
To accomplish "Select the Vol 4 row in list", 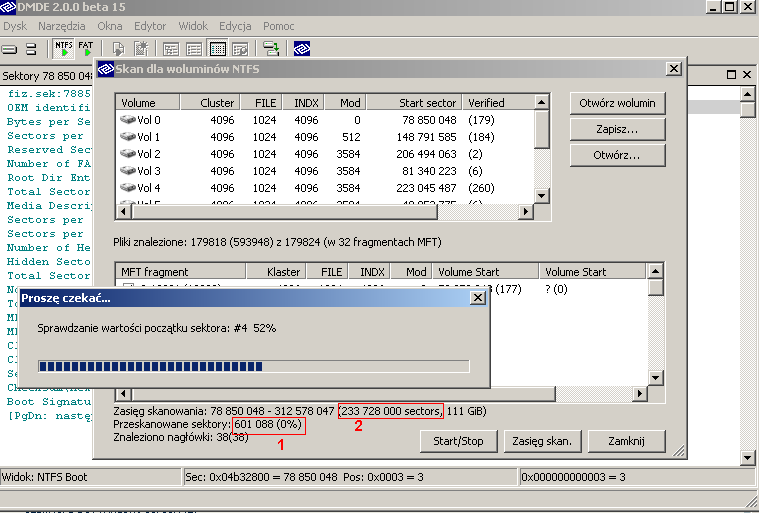I will (148, 188).
